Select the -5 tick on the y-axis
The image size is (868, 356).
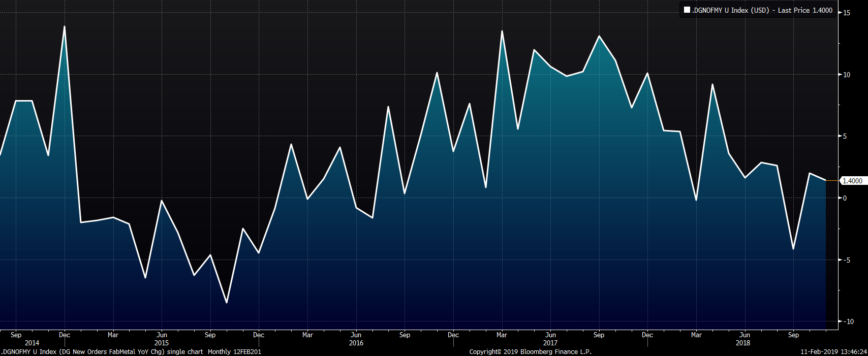pos(846,260)
